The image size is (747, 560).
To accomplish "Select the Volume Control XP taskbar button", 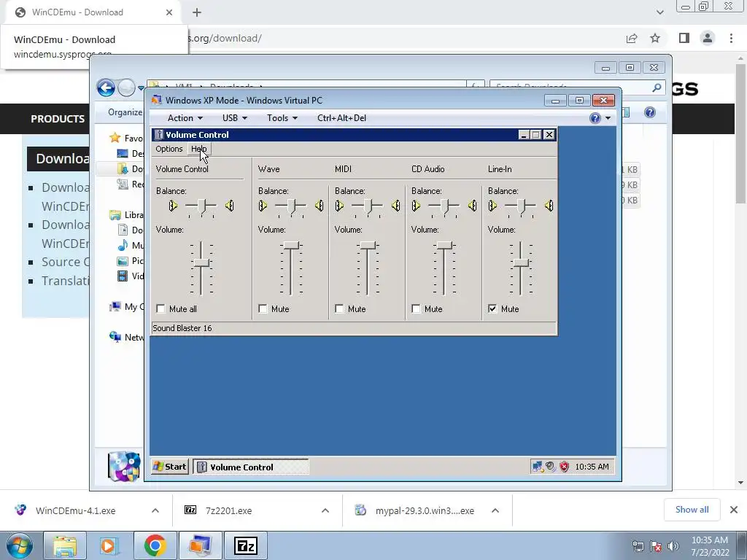I will (x=251, y=467).
